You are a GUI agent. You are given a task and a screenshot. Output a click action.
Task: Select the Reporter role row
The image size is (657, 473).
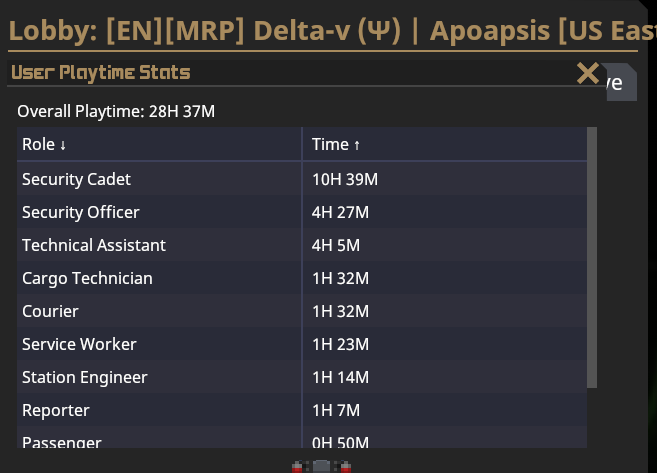click(x=302, y=410)
